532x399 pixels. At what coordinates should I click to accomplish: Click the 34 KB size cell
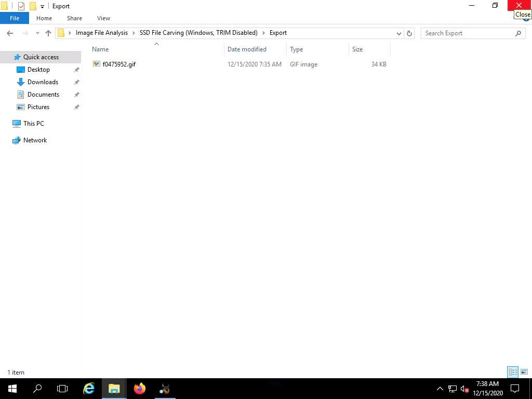tap(379, 64)
